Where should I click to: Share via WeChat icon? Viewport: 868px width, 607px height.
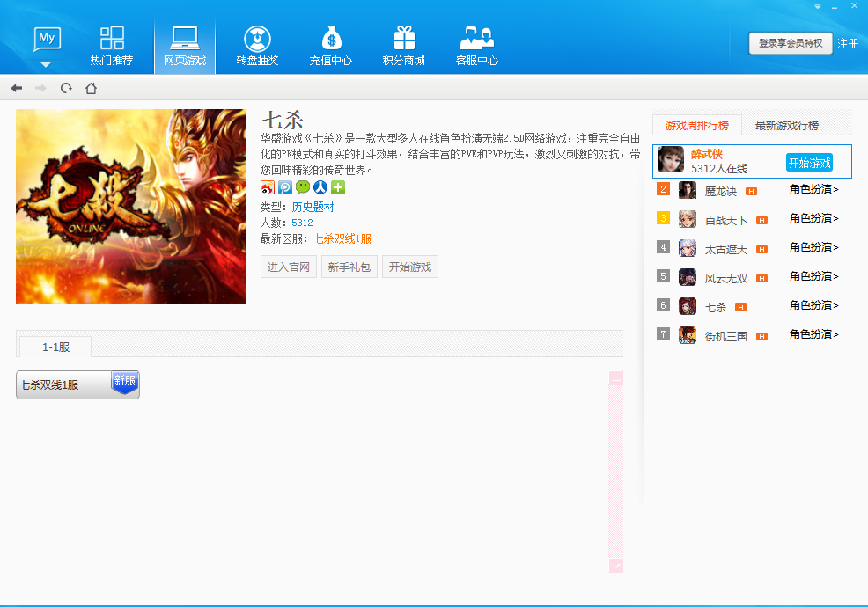pos(303,187)
